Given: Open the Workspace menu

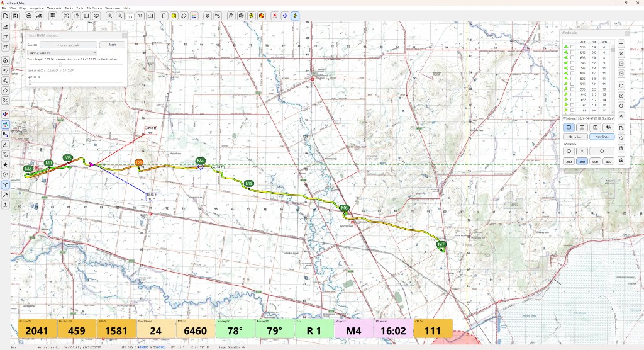Looking at the screenshot, I should [113, 8].
